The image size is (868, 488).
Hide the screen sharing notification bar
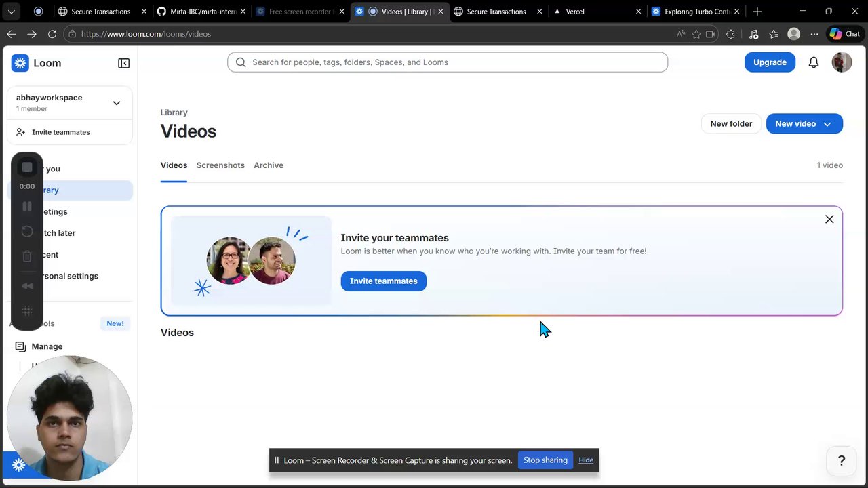[x=586, y=460]
